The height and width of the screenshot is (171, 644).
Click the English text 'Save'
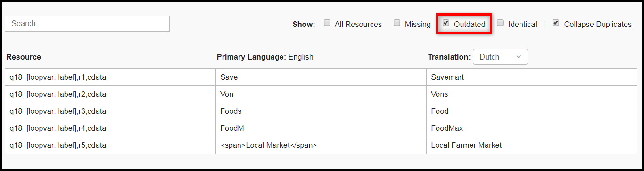coord(229,77)
